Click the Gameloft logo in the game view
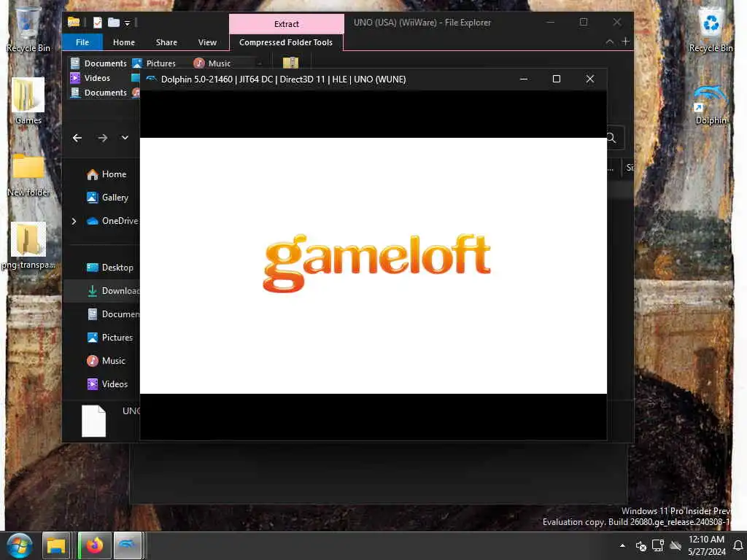The image size is (747, 560). pyautogui.click(x=376, y=262)
